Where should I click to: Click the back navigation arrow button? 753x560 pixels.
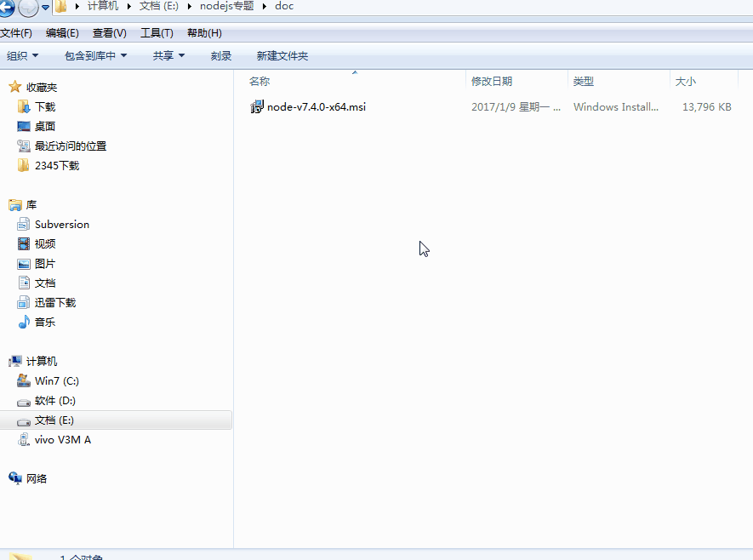6,8
